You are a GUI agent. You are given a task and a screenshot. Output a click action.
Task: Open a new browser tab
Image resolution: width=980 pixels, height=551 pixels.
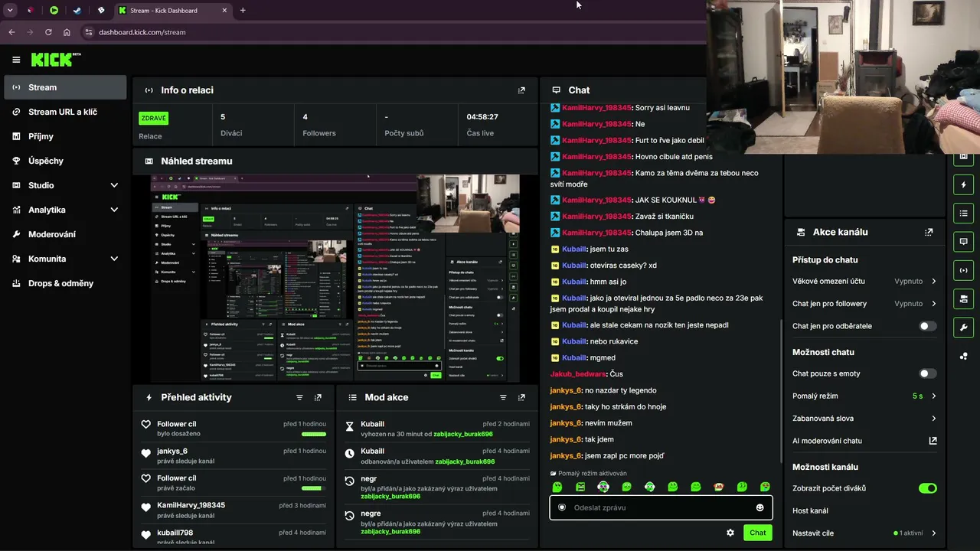point(243,11)
